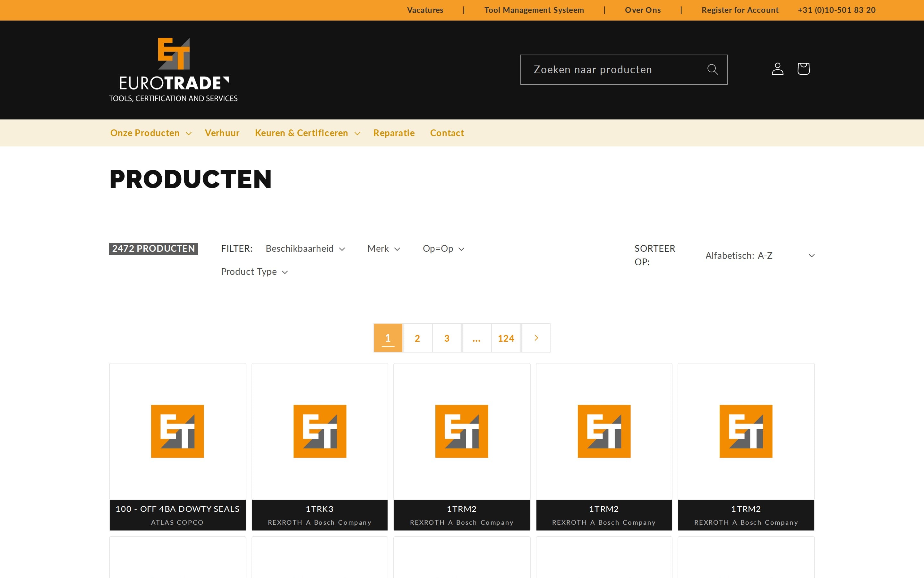This screenshot has height=578, width=924.
Task: Jump to page 124 in pagination
Action: tap(506, 338)
